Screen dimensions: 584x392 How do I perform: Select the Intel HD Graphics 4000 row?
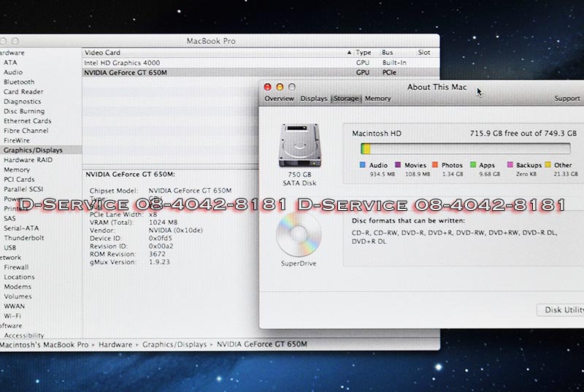click(x=261, y=63)
